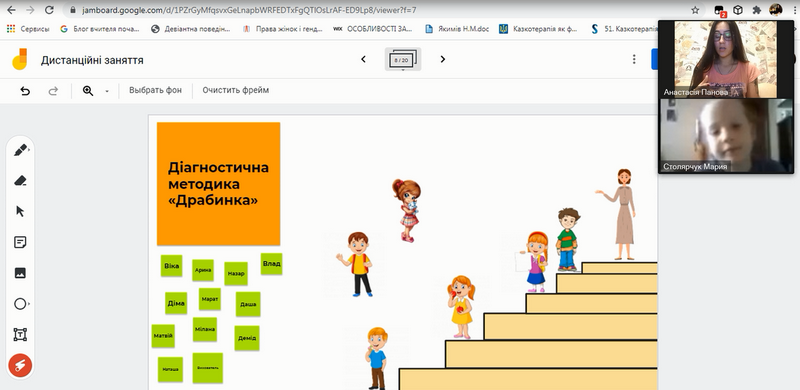Select the green Влад sticky note
This screenshot has height=390, width=800.
pyautogui.click(x=271, y=264)
